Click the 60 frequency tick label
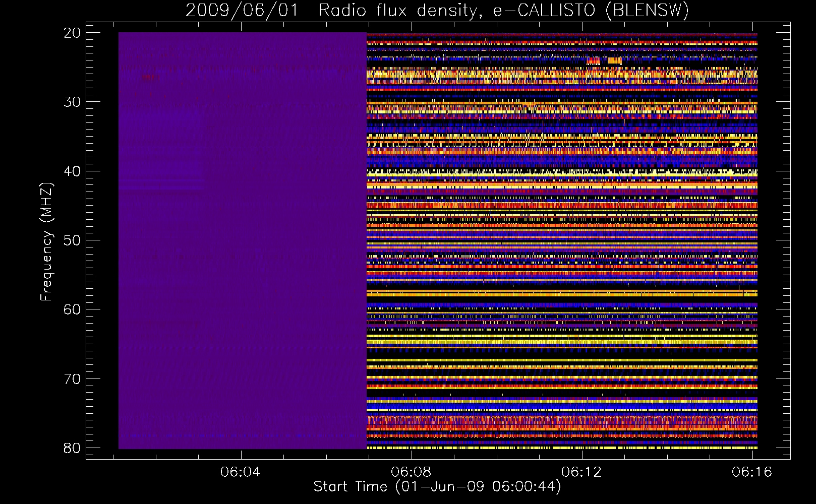This screenshot has width=816, height=504. [72, 309]
